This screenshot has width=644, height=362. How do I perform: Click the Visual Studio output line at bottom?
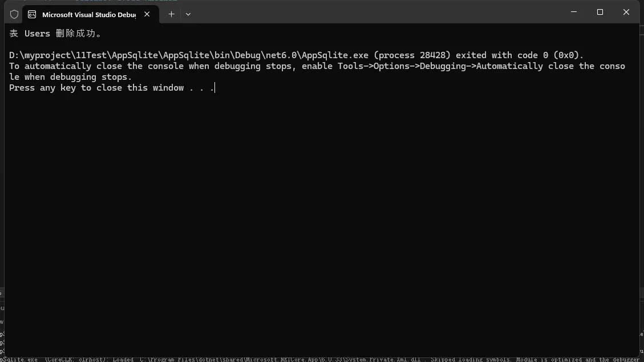(320, 360)
